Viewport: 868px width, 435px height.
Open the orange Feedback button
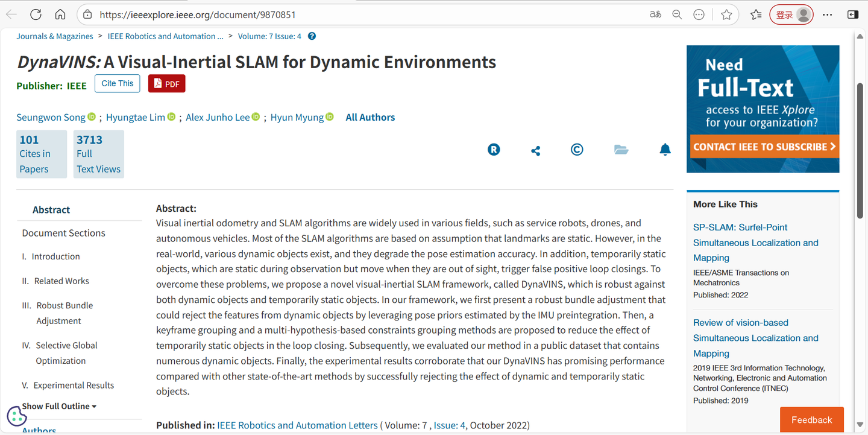[811, 420]
